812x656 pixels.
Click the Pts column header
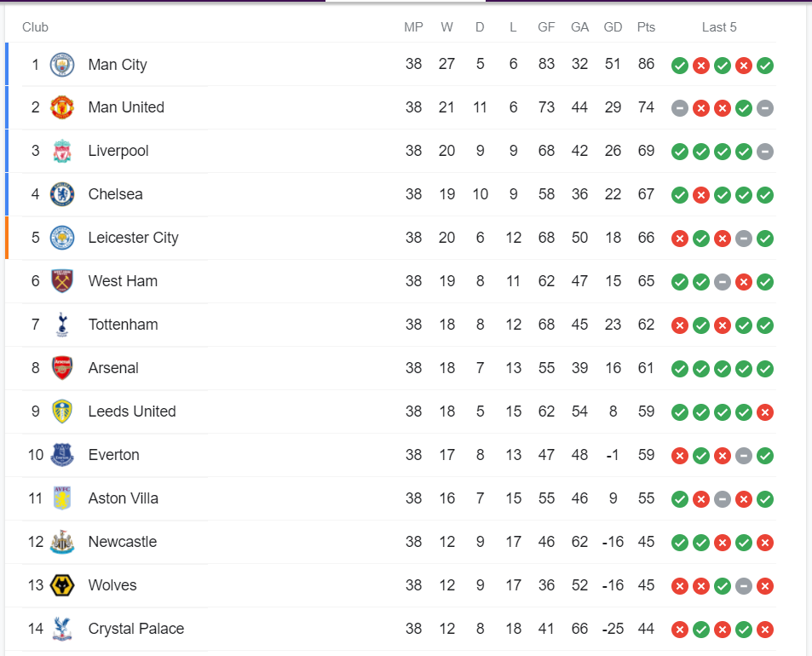pos(646,27)
